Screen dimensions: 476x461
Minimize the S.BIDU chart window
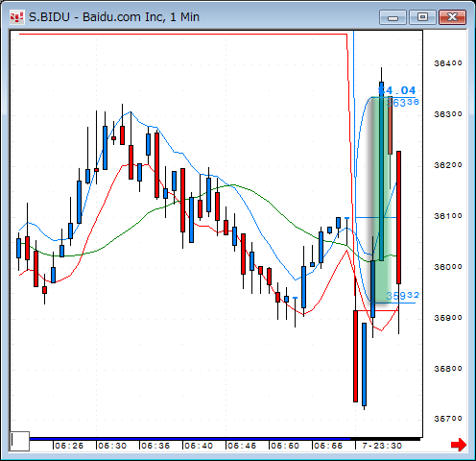[393, 17]
